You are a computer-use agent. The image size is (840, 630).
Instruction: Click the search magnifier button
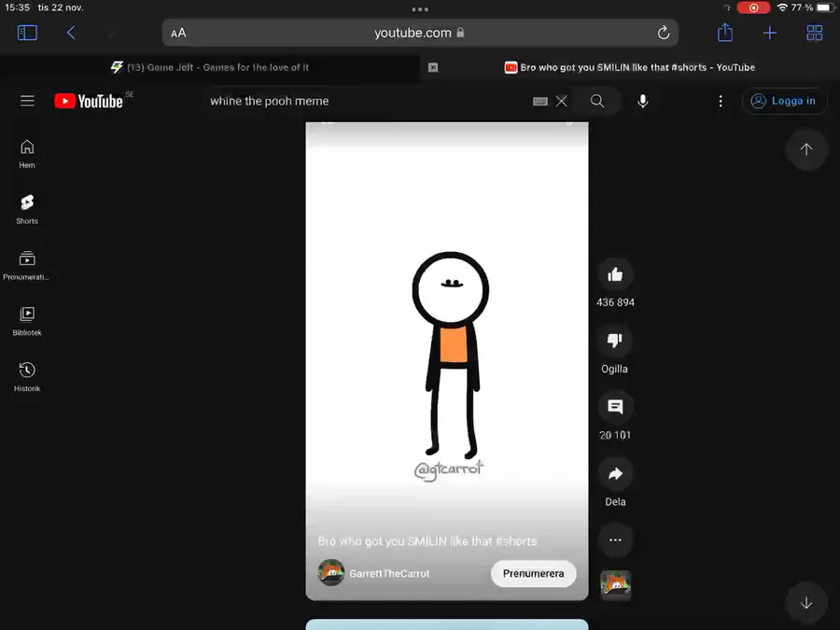[597, 101]
